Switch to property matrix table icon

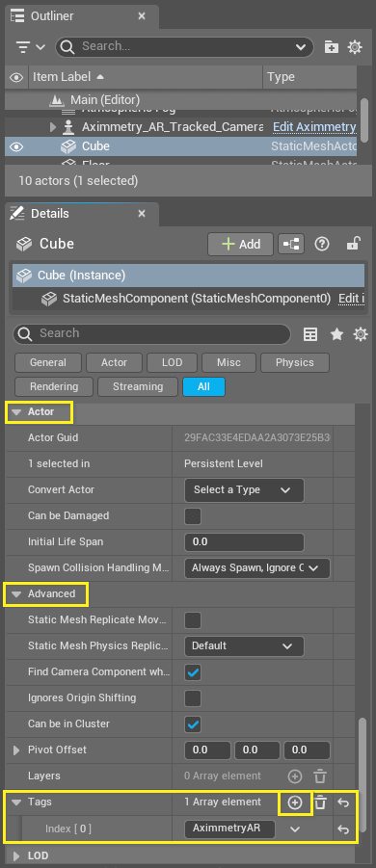pos(310,333)
